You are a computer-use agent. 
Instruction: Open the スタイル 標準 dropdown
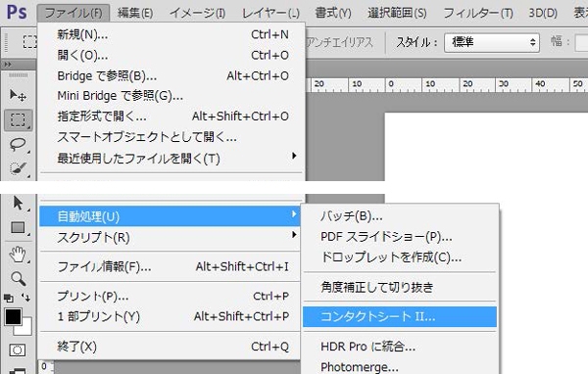(492, 42)
